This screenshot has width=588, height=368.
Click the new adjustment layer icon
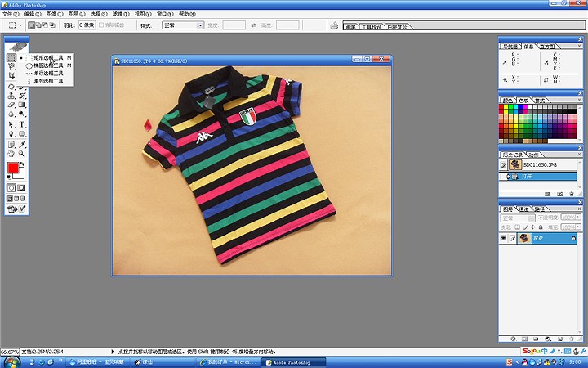click(547, 339)
